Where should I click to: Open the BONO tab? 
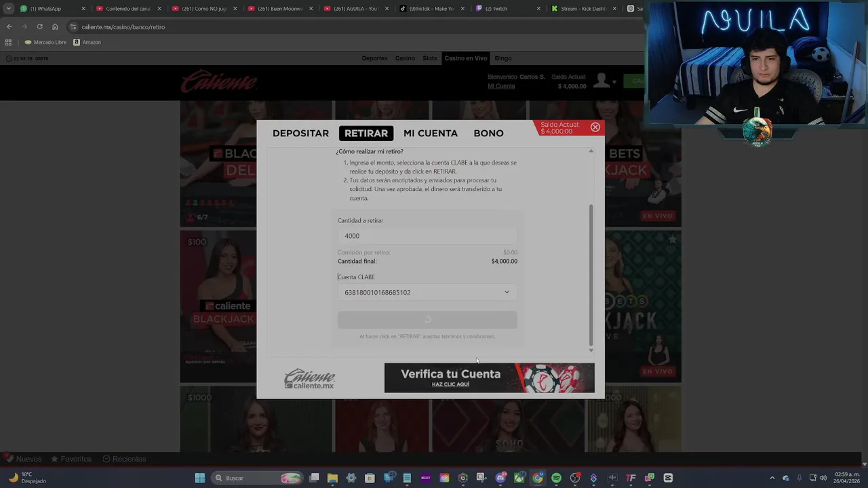click(488, 134)
